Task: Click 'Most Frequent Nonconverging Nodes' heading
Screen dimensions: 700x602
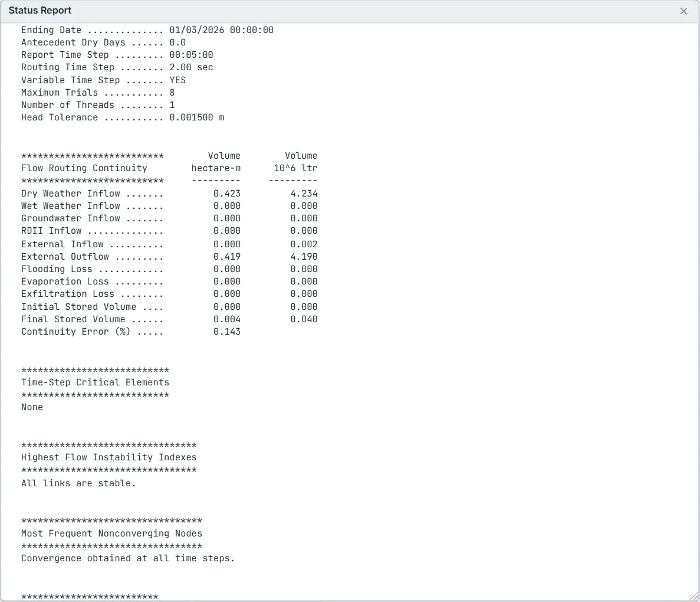Action: (111, 534)
